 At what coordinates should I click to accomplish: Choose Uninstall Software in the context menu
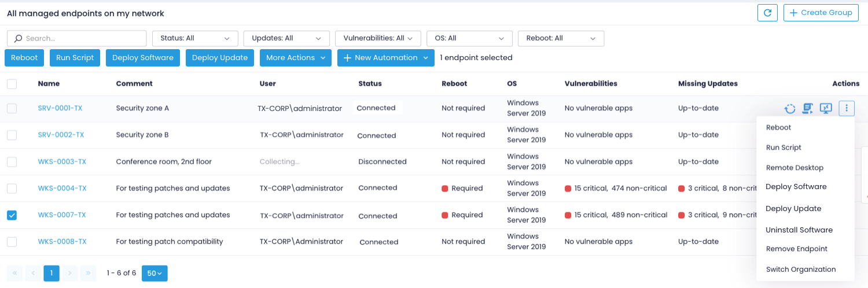pyautogui.click(x=799, y=230)
